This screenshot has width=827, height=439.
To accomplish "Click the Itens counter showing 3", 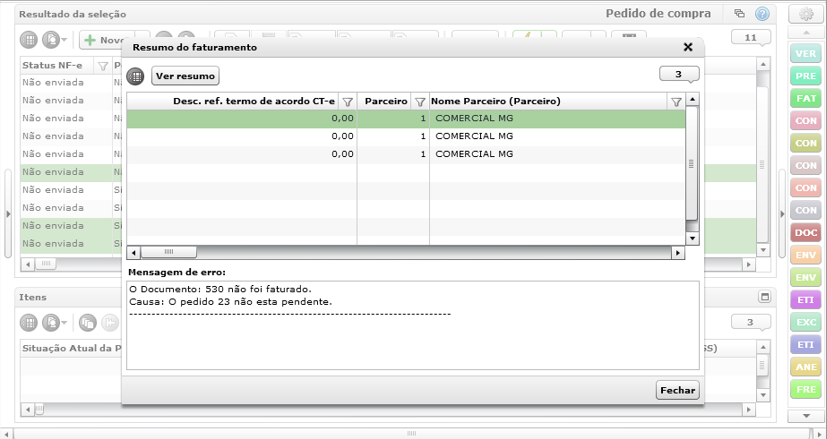I will click(751, 322).
